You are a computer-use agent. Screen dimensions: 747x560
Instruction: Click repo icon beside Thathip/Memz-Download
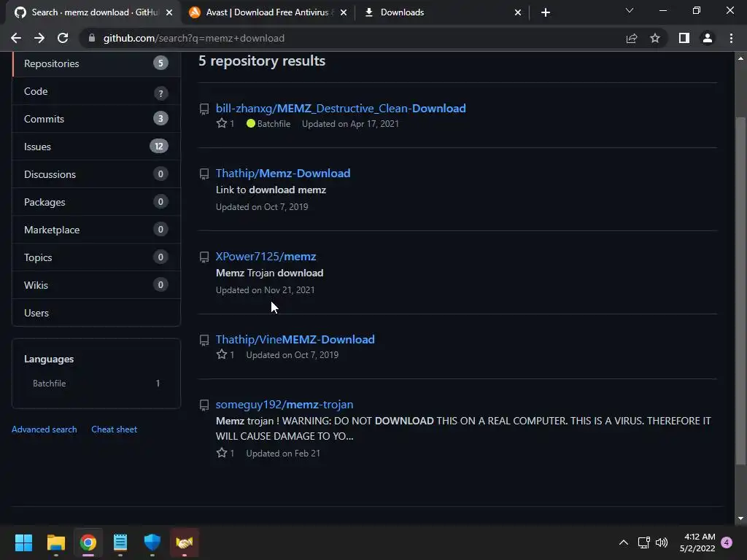coord(204,174)
